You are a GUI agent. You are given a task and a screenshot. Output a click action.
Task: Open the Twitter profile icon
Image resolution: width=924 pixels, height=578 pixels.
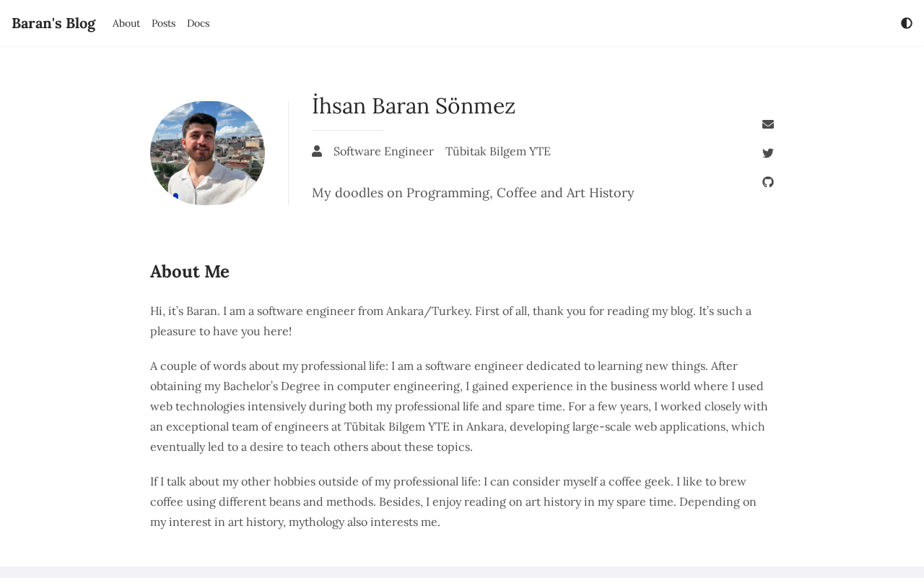(768, 153)
